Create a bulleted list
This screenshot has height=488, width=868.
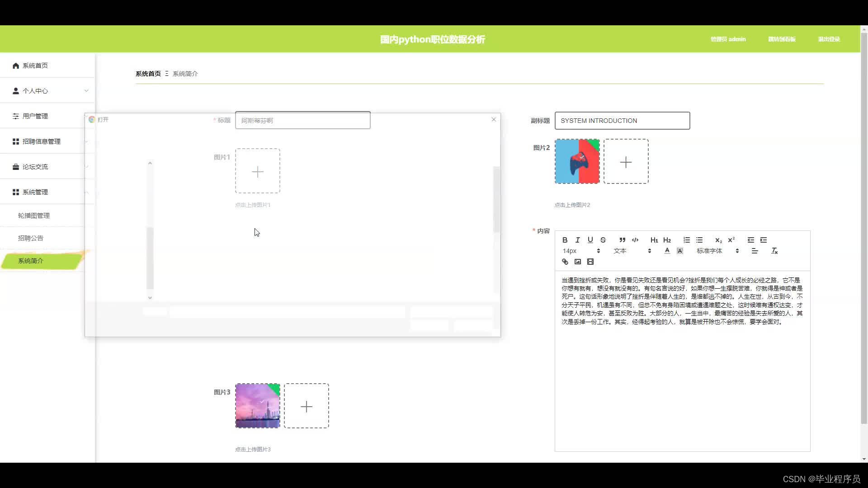699,240
